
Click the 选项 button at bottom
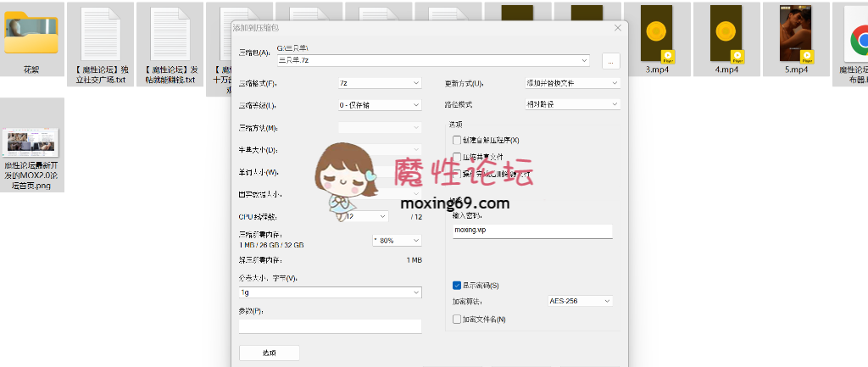269,353
